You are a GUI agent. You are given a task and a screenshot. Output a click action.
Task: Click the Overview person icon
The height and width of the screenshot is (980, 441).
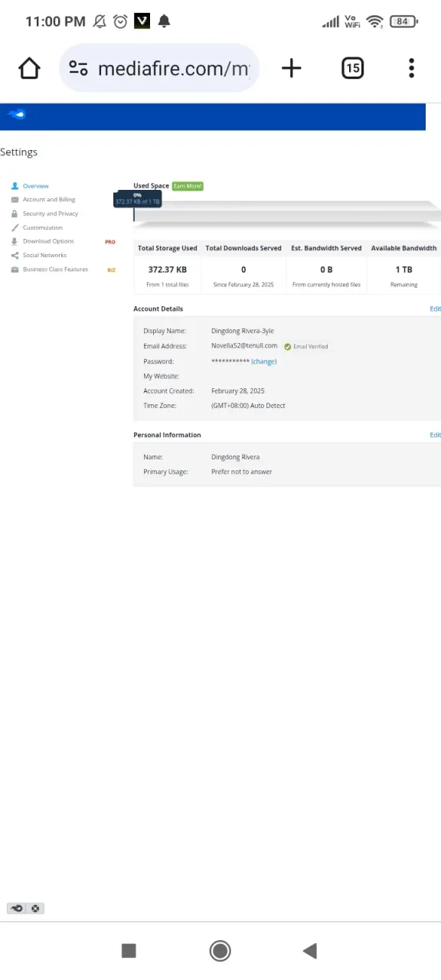point(15,186)
